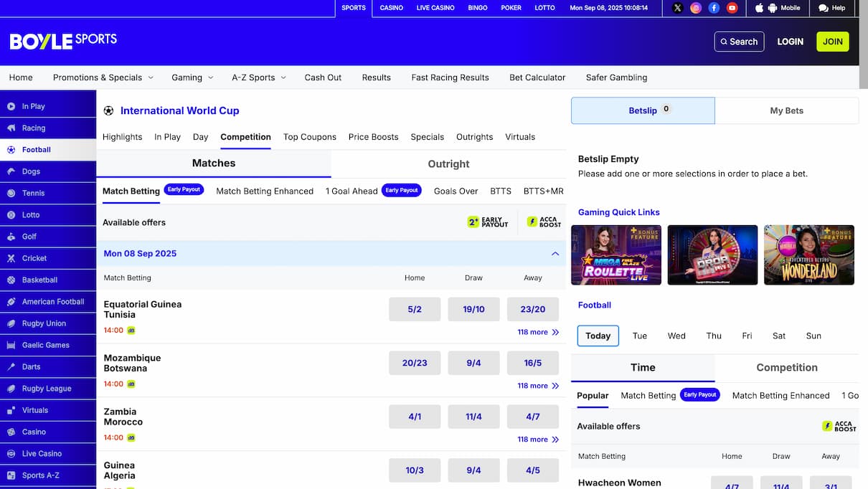Click the Apple mobile app icon
Viewport: 868px width, 489px height.
760,8
